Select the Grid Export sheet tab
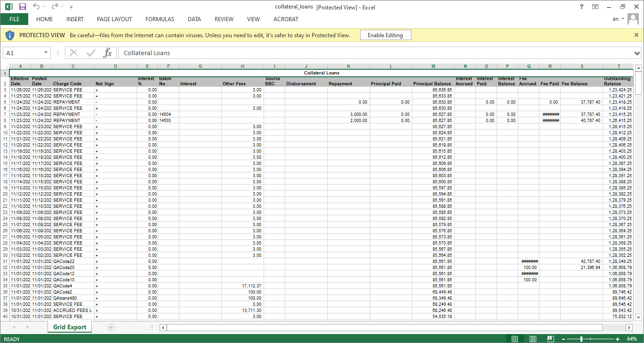 coord(70,327)
